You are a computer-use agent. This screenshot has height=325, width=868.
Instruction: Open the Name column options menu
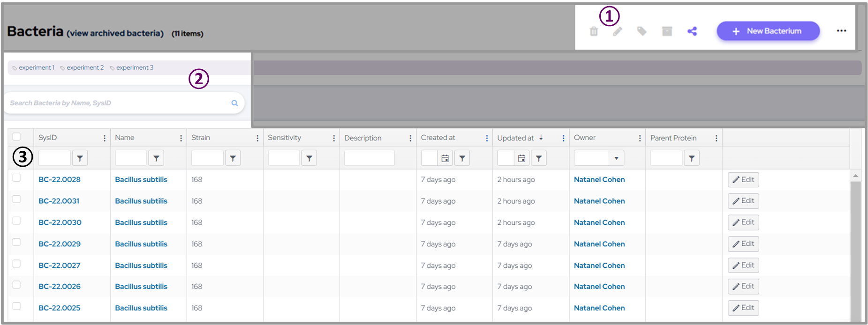[x=181, y=138]
